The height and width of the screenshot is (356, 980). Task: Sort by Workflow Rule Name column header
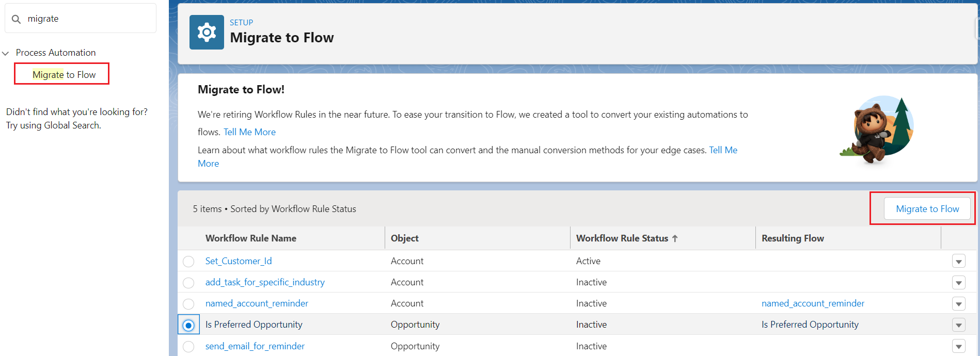(251, 238)
